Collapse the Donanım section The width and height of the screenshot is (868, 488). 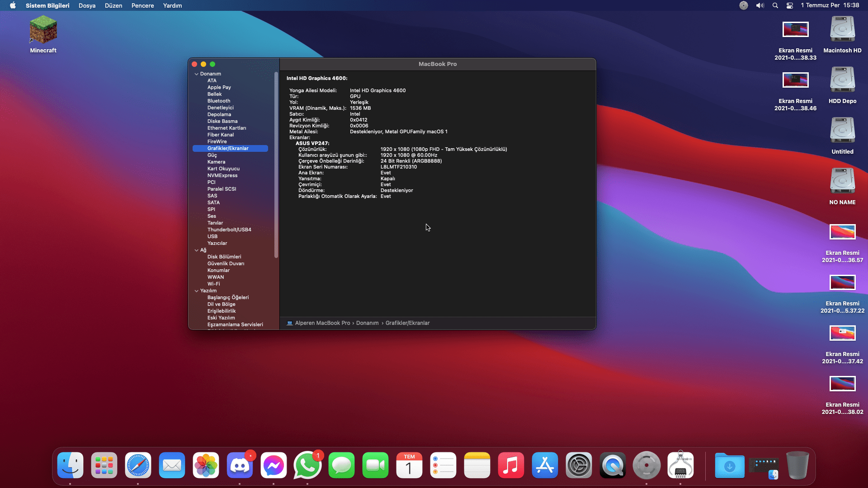click(x=197, y=74)
